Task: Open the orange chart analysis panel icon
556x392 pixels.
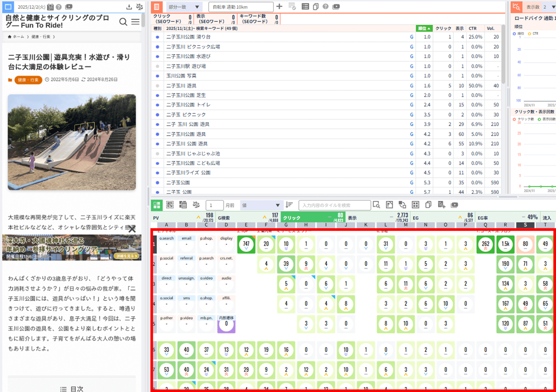Action: [x=516, y=7]
